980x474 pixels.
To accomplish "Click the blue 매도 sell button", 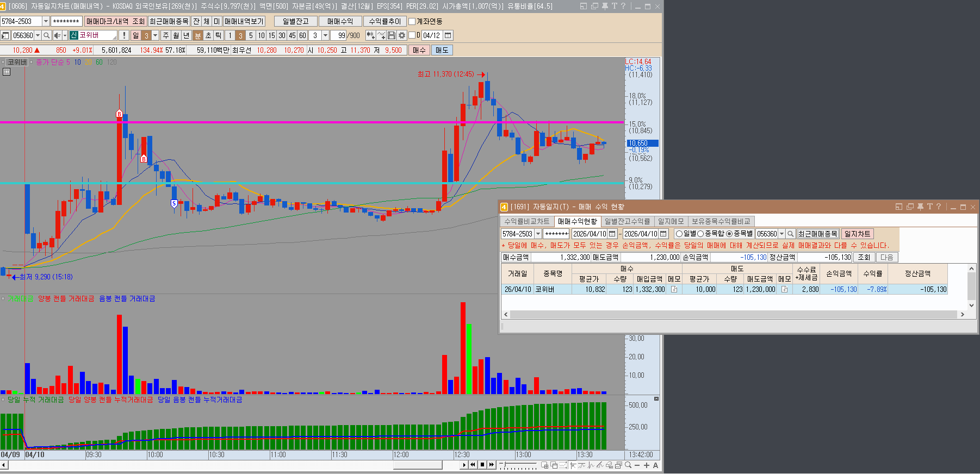I will (x=442, y=50).
